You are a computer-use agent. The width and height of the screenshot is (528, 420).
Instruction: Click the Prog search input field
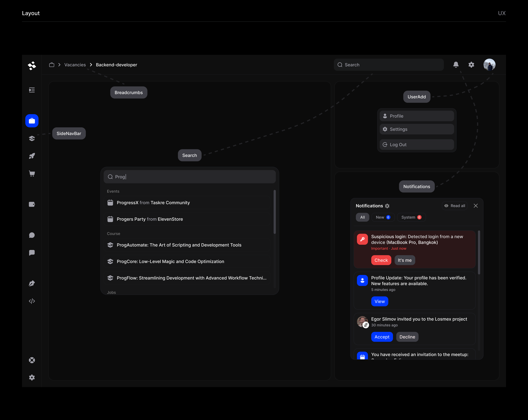[190, 177]
